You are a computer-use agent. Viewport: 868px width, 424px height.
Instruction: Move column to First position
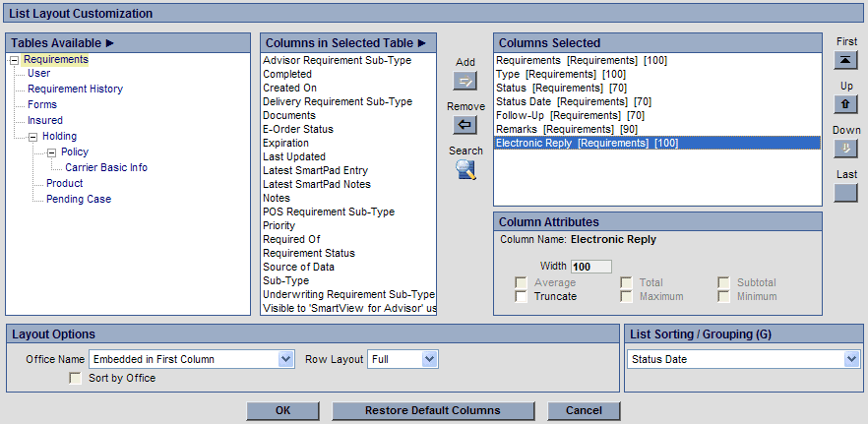coord(845,60)
